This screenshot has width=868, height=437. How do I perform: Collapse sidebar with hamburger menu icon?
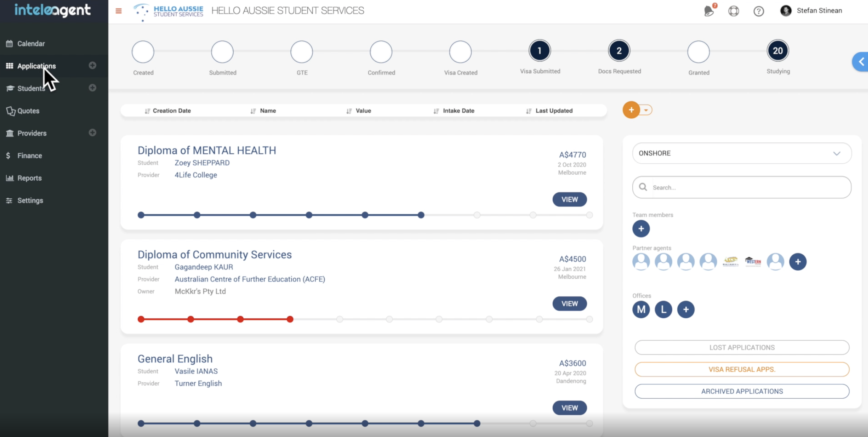[x=118, y=11]
